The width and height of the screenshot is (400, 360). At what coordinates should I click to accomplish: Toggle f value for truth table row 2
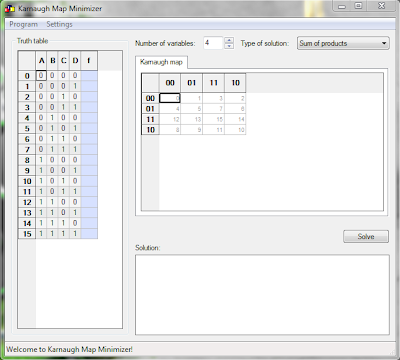coord(89,97)
